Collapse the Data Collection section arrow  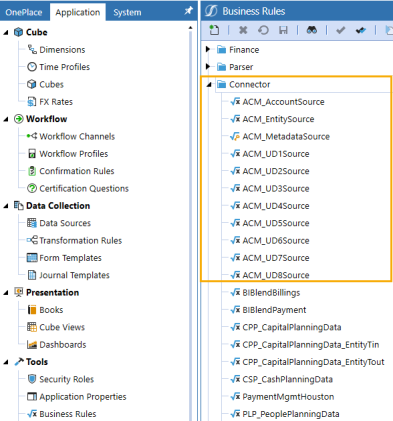pos(6,206)
